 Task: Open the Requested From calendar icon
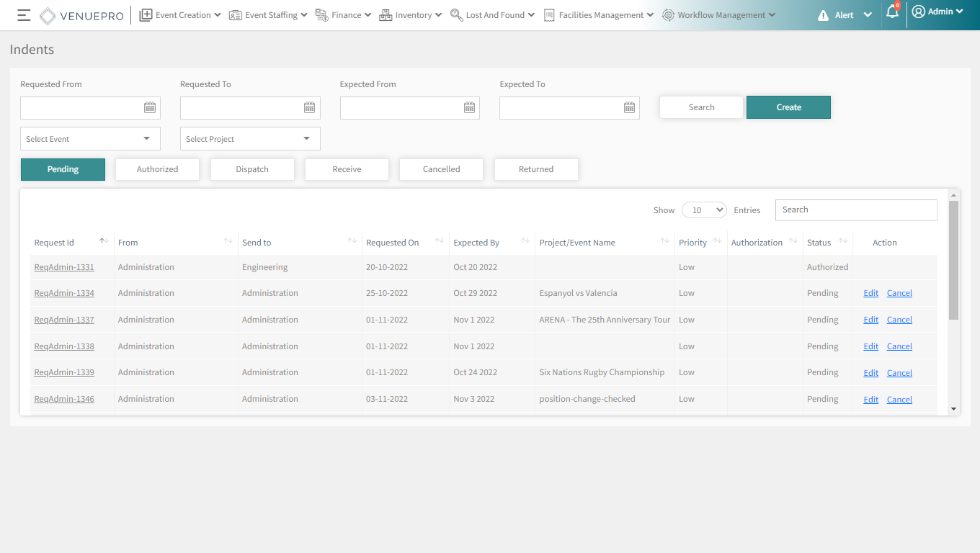(150, 107)
